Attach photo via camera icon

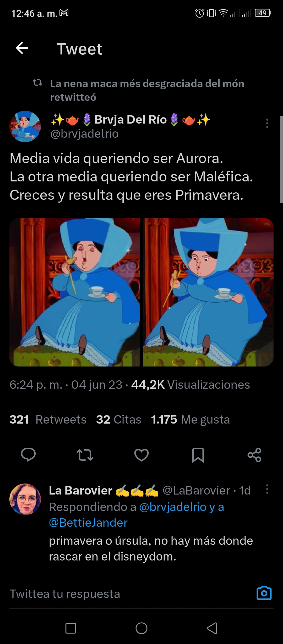pos(264,593)
